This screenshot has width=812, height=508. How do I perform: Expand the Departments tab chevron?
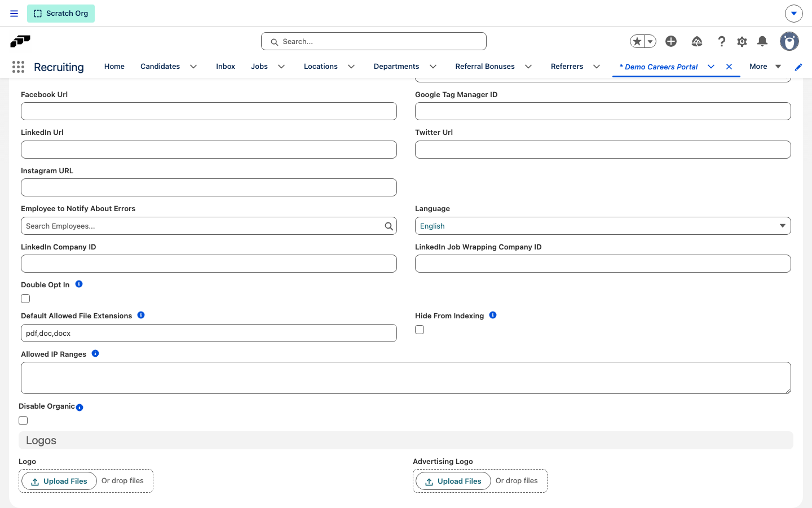point(433,67)
